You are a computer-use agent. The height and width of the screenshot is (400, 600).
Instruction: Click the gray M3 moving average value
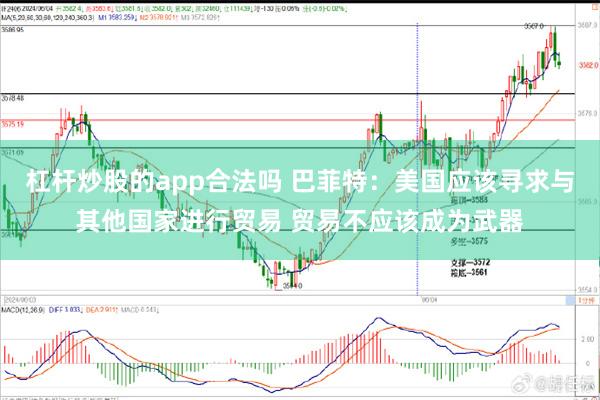(199, 18)
